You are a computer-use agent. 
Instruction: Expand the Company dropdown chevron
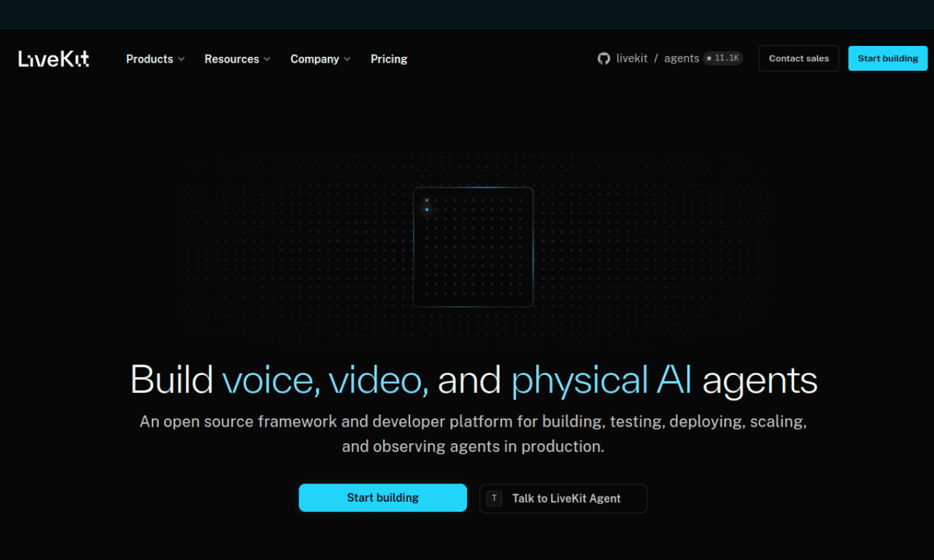pyautogui.click(x=347, y=59)
